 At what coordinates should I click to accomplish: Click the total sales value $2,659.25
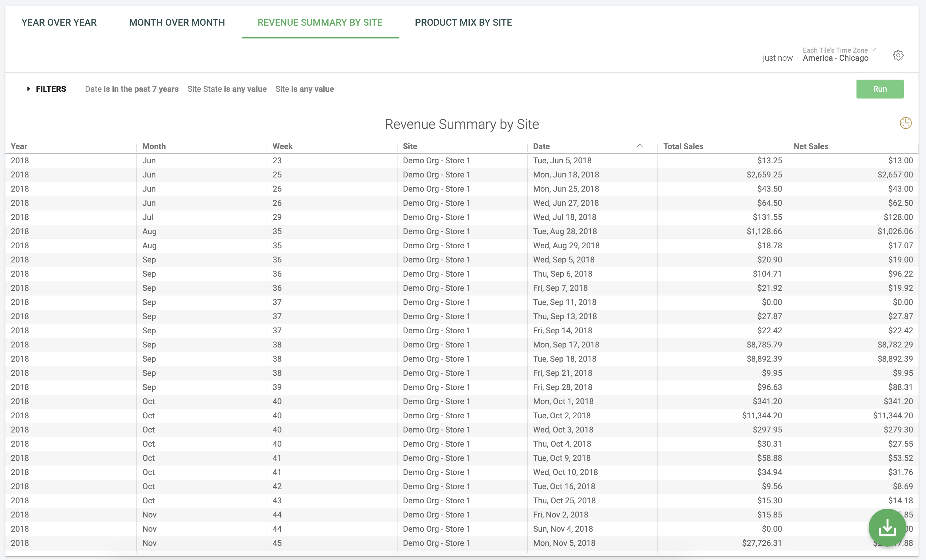click(764, 175)
